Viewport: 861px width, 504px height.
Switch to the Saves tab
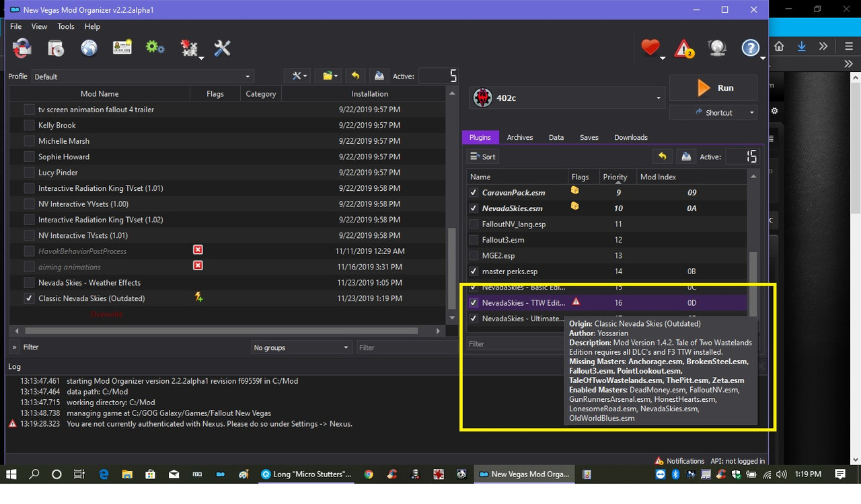(589, 137)
